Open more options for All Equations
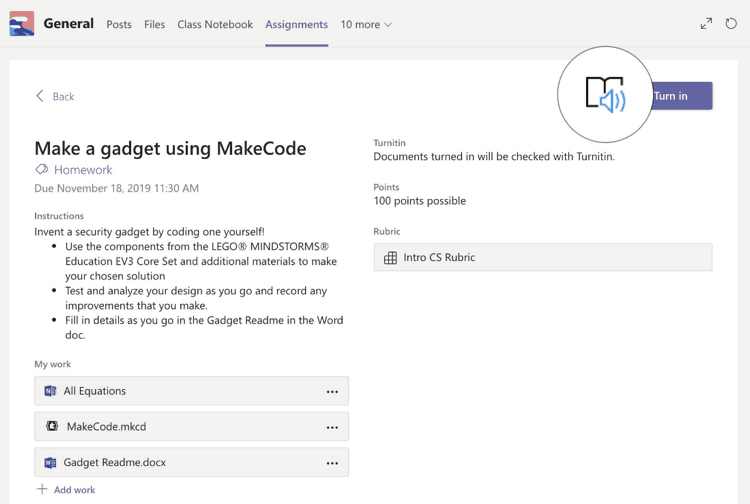 (x=332, y=392)
